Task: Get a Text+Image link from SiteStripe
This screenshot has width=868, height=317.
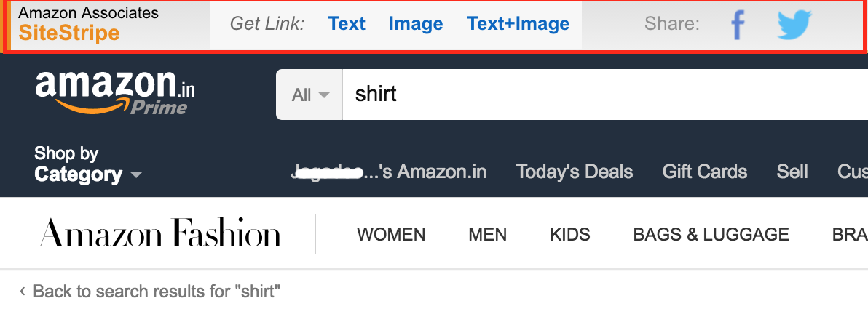Action: pos(518,24)
